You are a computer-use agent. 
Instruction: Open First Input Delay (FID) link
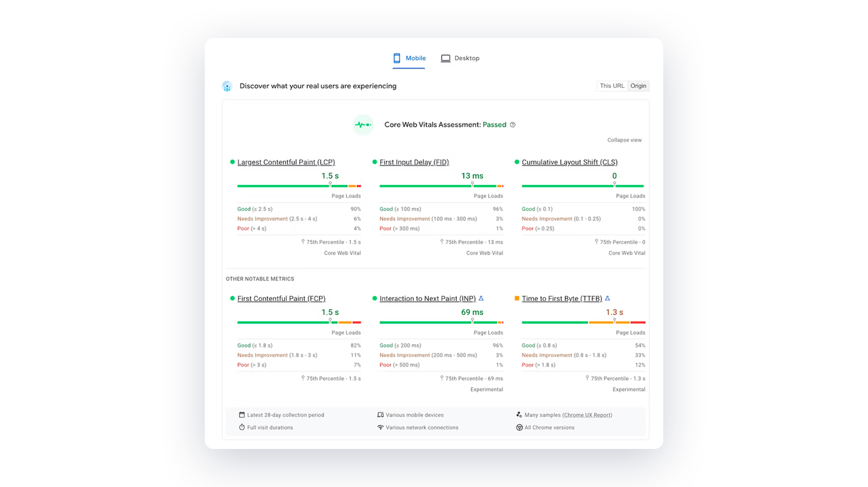pyautogui.click(x=414, y=162)
